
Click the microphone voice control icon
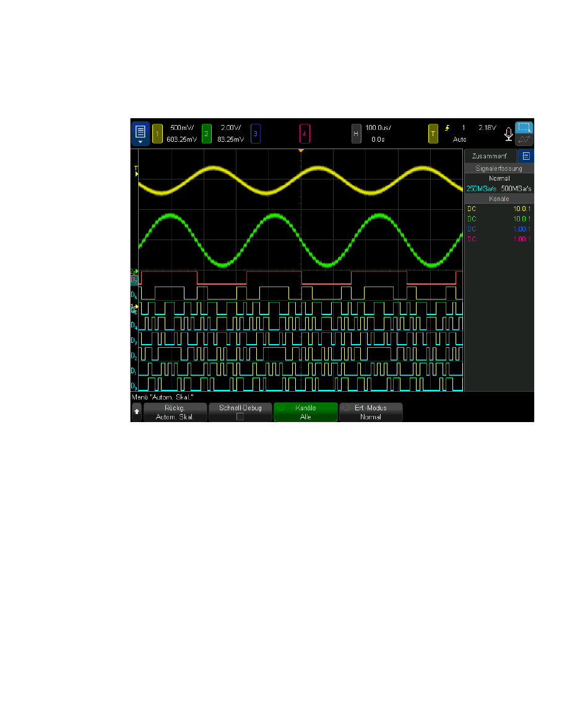click(508, 134)
